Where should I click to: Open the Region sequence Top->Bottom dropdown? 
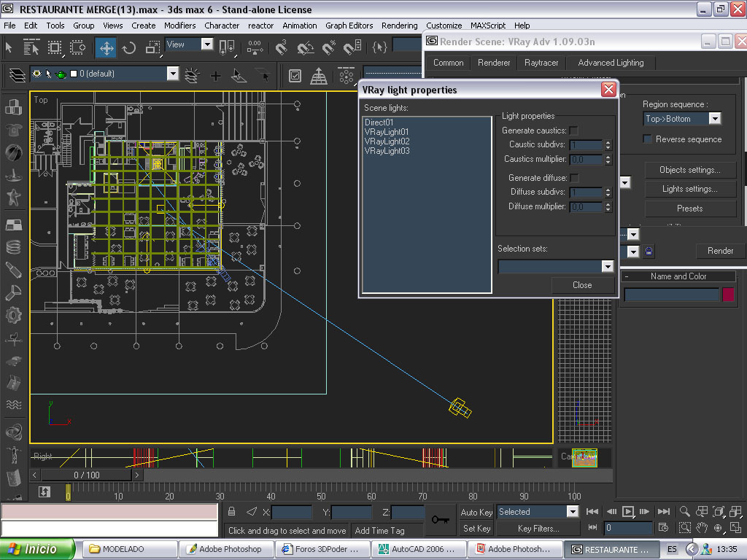tap(715, 119)
